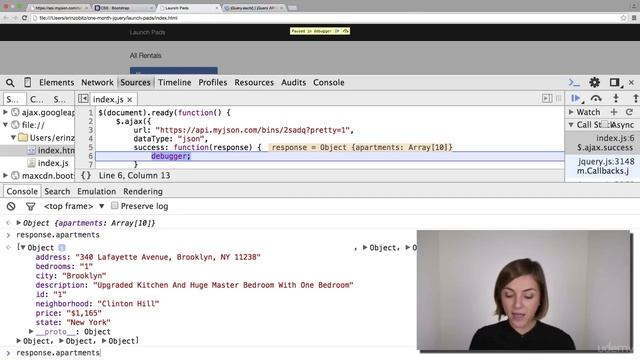Pretty print the source with braces icon

86,176
